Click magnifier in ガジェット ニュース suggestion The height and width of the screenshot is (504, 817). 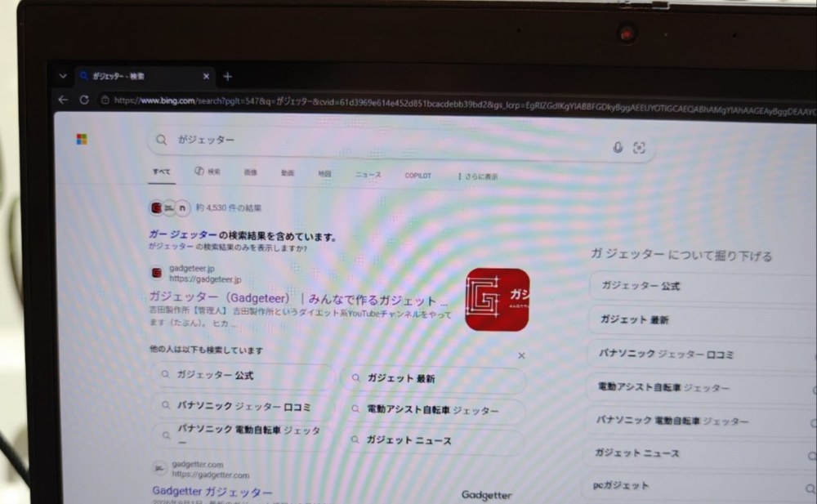(355, 440)
